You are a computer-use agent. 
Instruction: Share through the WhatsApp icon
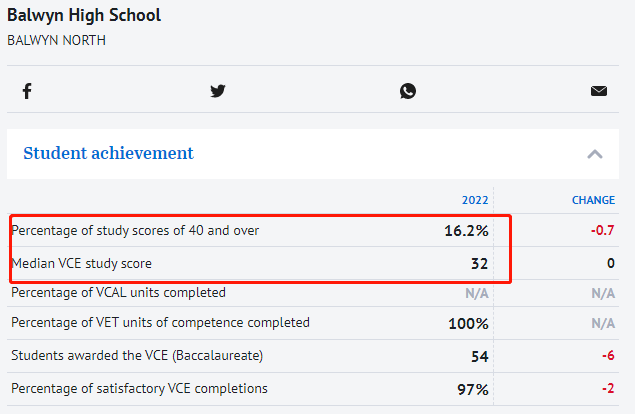click(408, 91)
